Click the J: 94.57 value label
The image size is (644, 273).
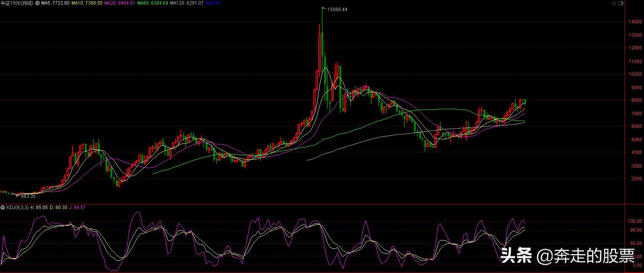tap(77, 208)
